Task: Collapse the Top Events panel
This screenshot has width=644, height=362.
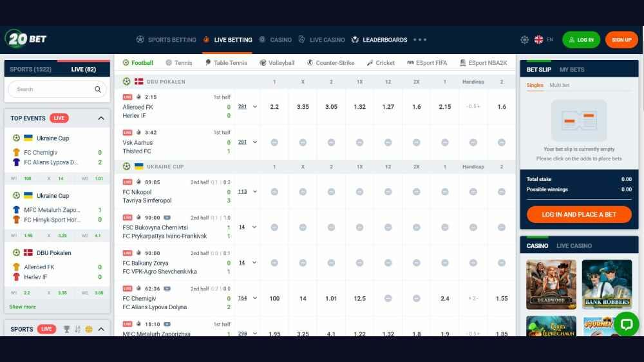Action: tap(101, 119)
